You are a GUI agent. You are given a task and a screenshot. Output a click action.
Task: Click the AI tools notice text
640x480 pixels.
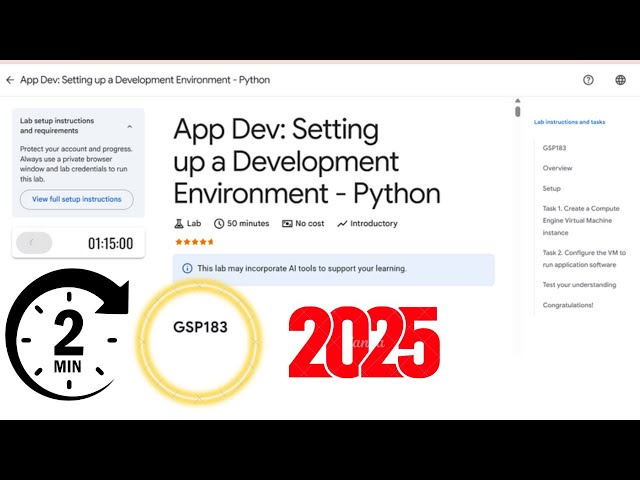[x=302, y=268]
